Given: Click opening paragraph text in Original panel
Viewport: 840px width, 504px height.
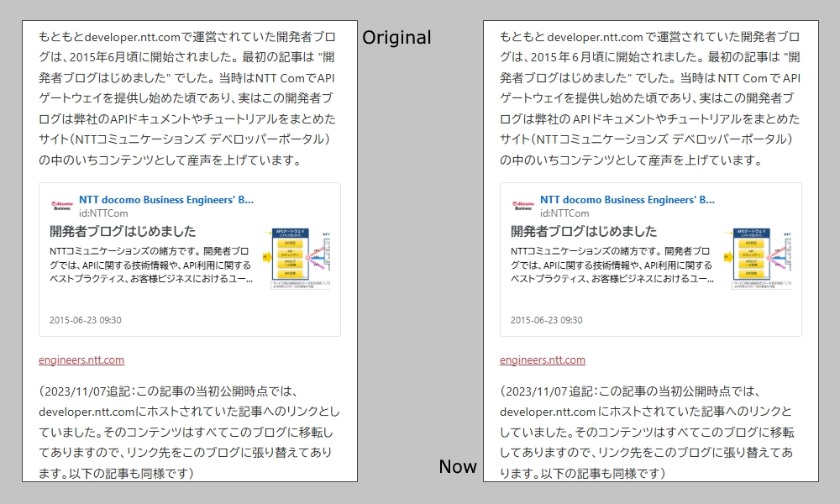Looking at the screenshot, I should pos(187,98).
